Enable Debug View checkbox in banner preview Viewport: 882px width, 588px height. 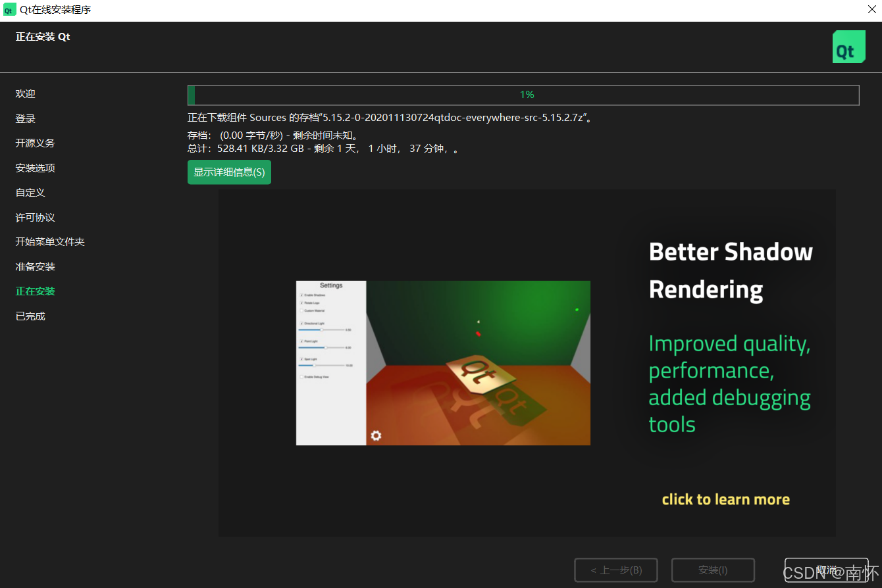(301, 377)
